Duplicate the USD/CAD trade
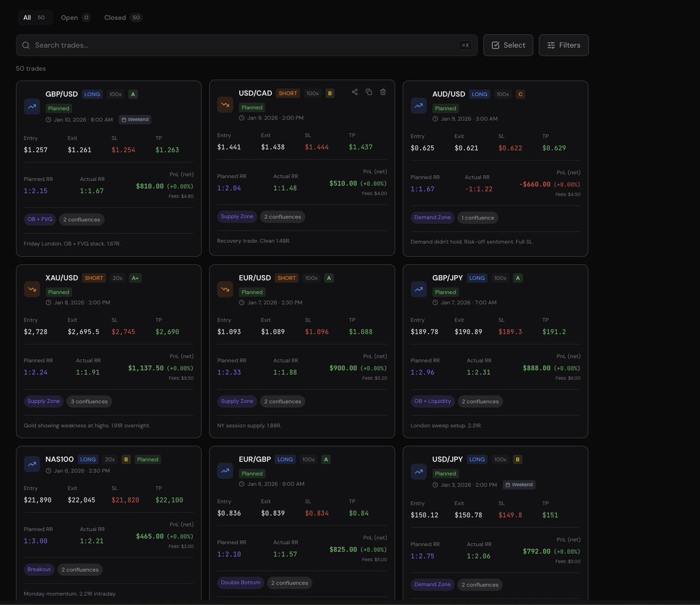The height and width of the screenshot is (605, 700). pos(368,92)
